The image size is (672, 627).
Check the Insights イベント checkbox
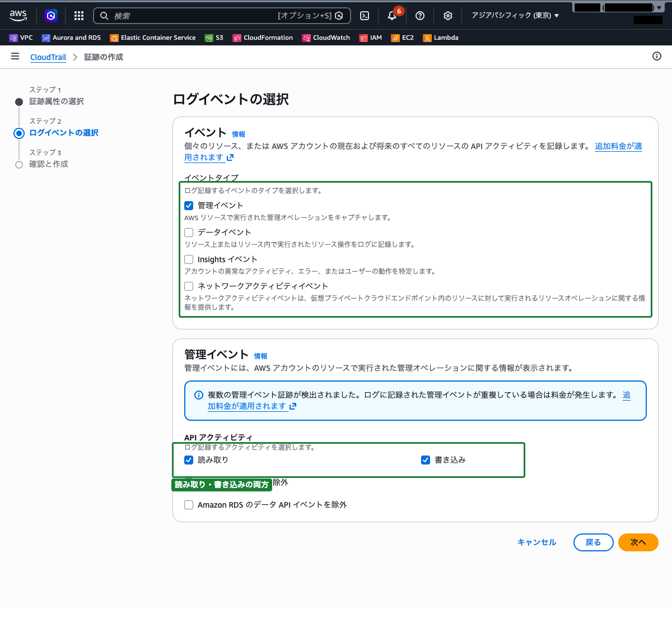[x=189, y=259]
